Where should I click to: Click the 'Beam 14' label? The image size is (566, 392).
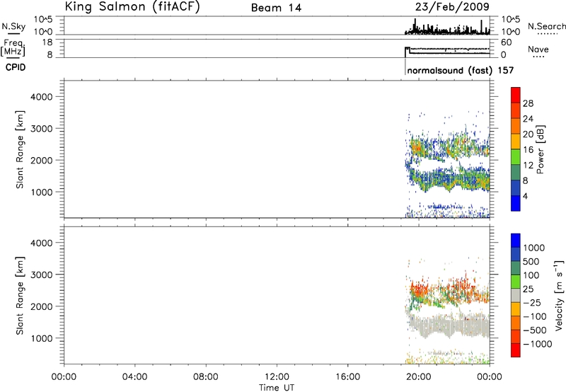tap(276, 8)
